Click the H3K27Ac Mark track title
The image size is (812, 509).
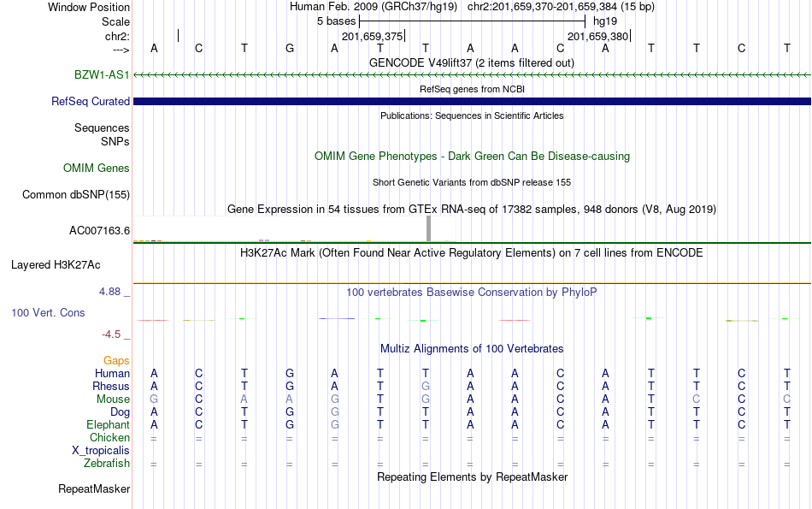(x=472, y=253)
